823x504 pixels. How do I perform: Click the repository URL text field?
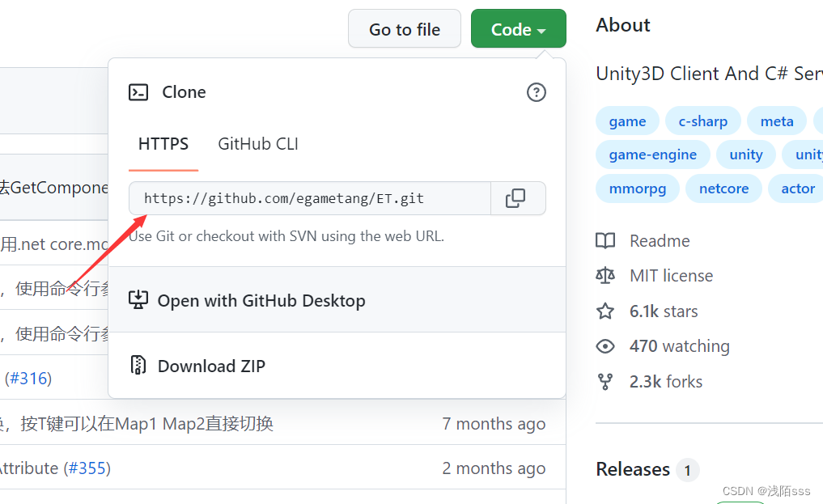pyautogui.click(x=309, y=198)
